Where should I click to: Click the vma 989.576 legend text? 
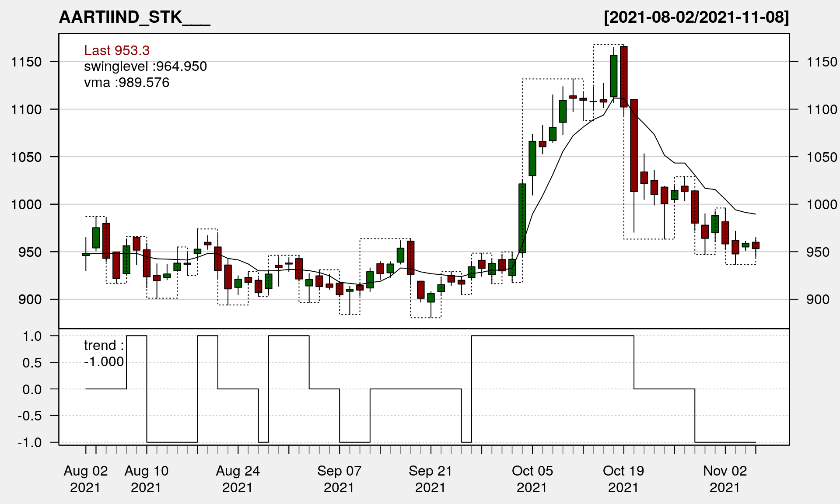(126, 83)
